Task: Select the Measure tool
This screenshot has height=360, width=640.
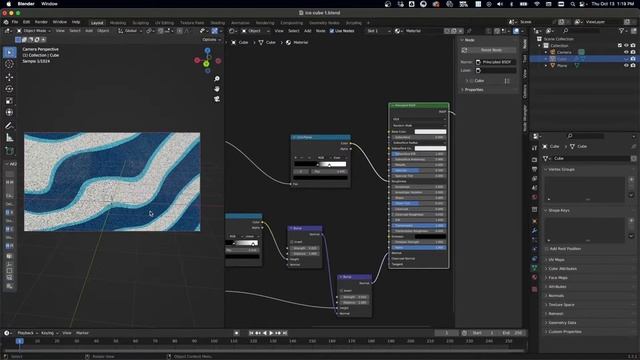Action: 9,138
